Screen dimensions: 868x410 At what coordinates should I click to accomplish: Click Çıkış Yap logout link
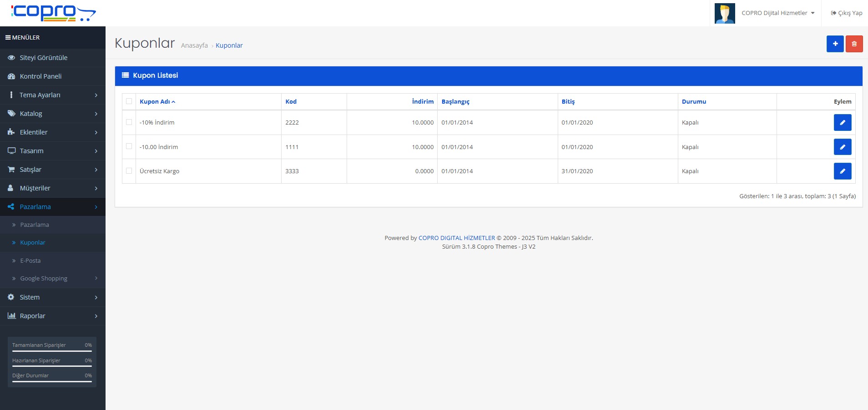846,13
